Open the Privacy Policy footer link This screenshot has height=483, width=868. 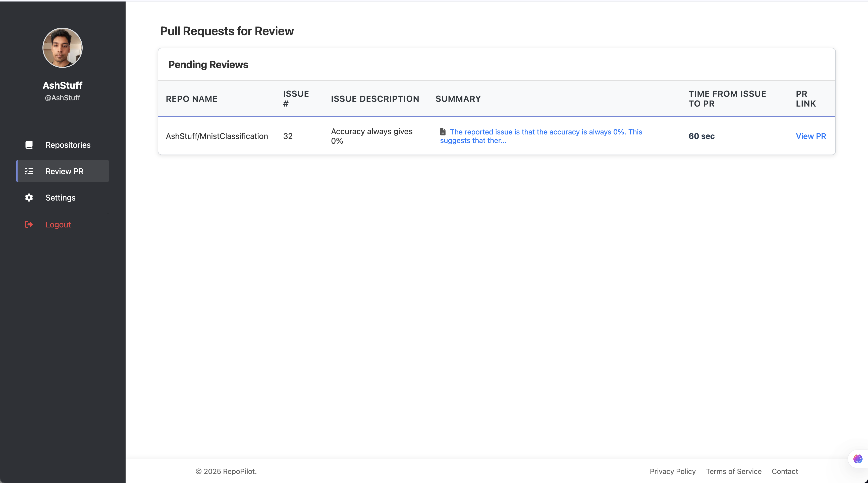click(x=672, y=471)
